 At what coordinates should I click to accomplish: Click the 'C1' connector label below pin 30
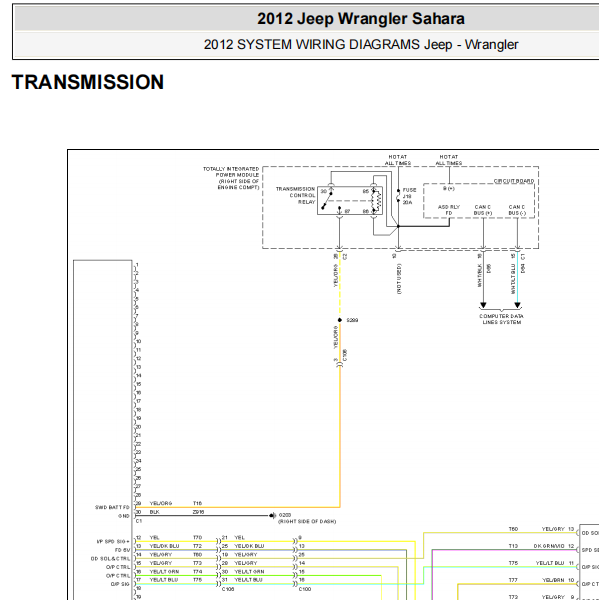pos(139,521)
